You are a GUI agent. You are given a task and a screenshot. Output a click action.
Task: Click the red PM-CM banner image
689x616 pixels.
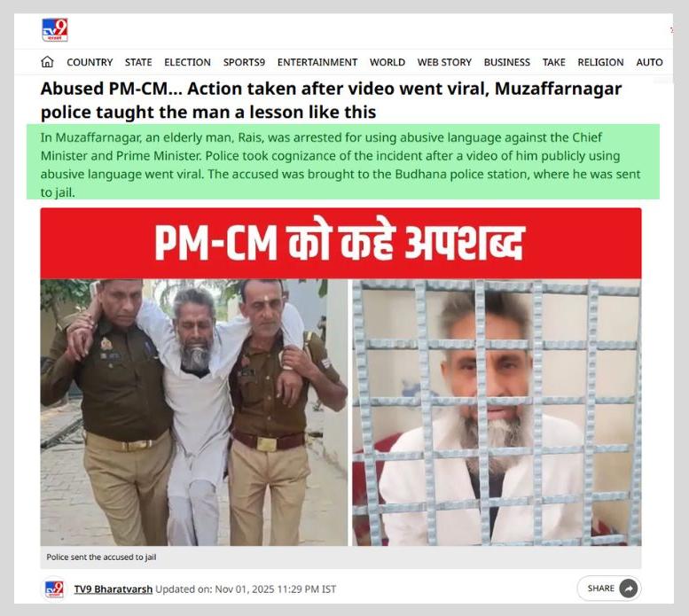coord(341,243)
